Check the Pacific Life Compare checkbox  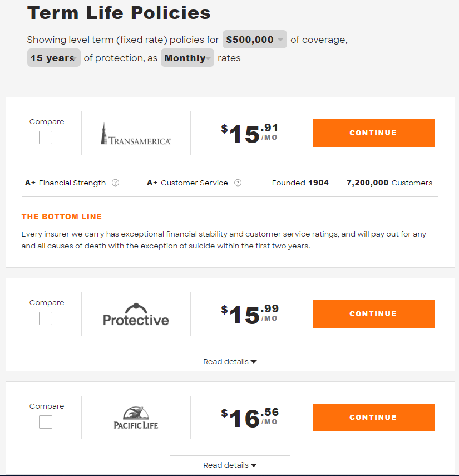[46, 422]
